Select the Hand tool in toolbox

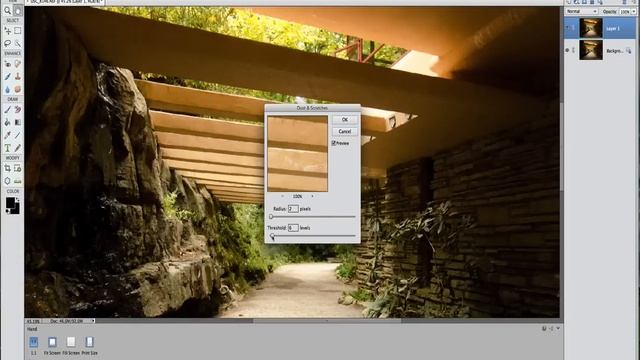point(18,10)
